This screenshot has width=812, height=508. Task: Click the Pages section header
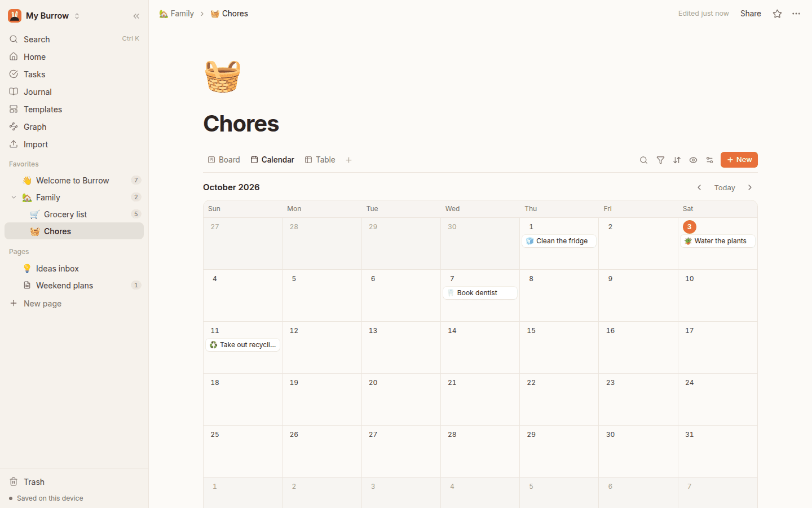19,252
